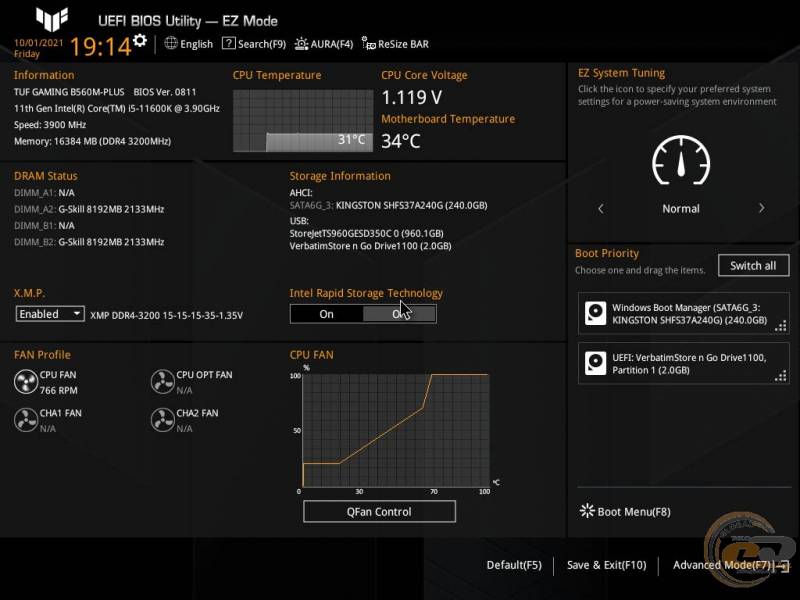
Task: Click SATA6G_3 KINGSTON SHFS37A240G entry
Action: click(x=388, y=205)
